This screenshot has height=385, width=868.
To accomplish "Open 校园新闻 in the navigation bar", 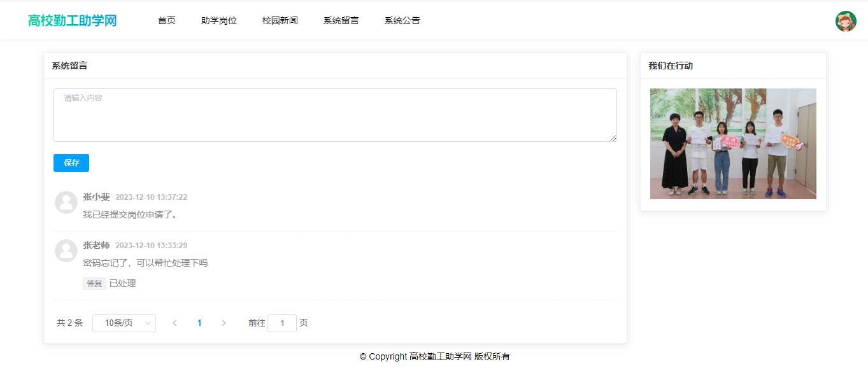I will click(280, 20).
